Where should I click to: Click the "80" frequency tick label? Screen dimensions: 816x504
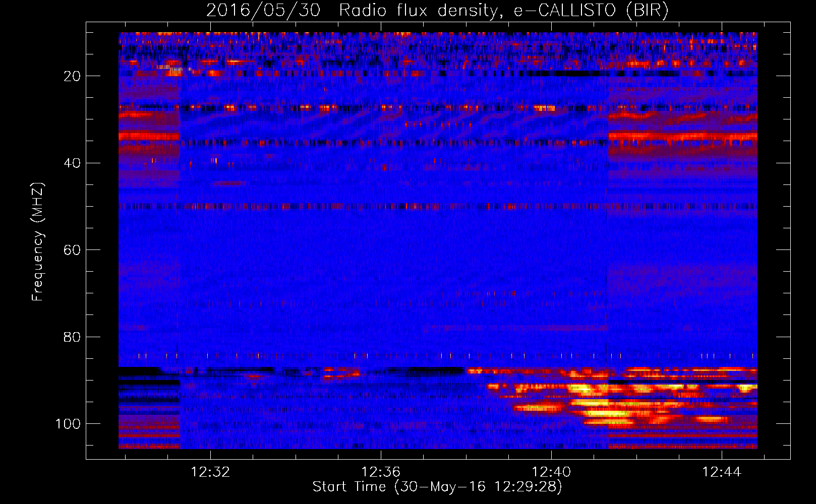tap(72, 337)
